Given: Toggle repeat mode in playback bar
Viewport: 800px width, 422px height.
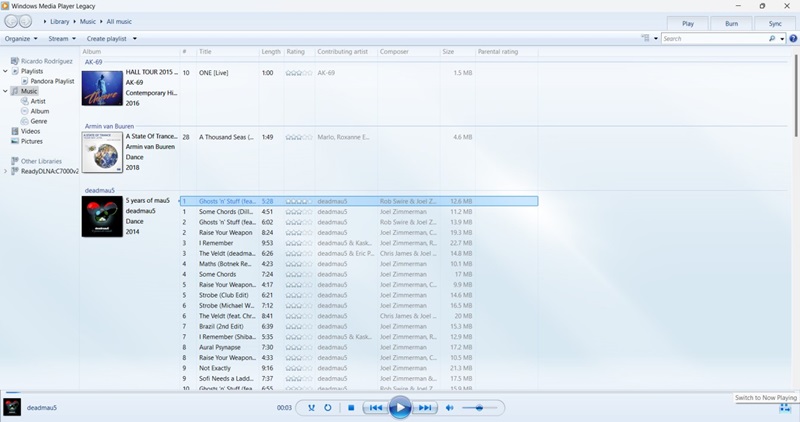Looking at the screenshot, I should (x=328, y=408).
